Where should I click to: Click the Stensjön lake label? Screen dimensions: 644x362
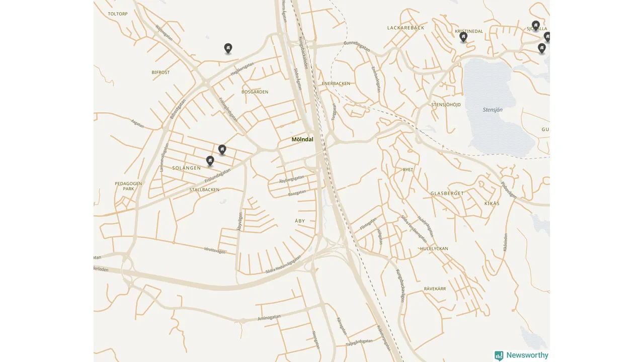[x=493, y=110]
